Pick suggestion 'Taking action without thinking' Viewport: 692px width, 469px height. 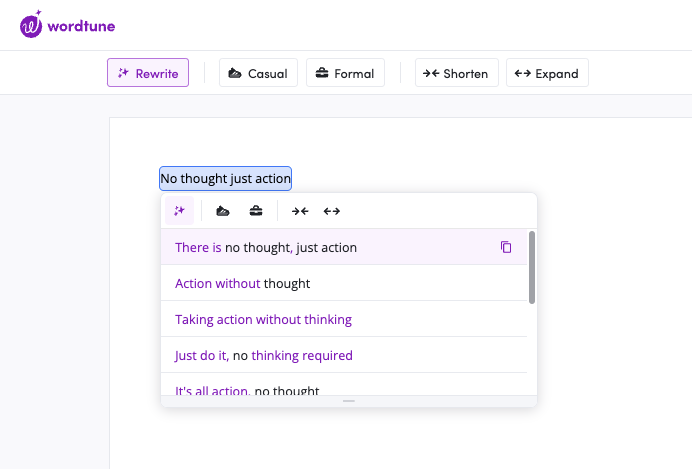344,319
